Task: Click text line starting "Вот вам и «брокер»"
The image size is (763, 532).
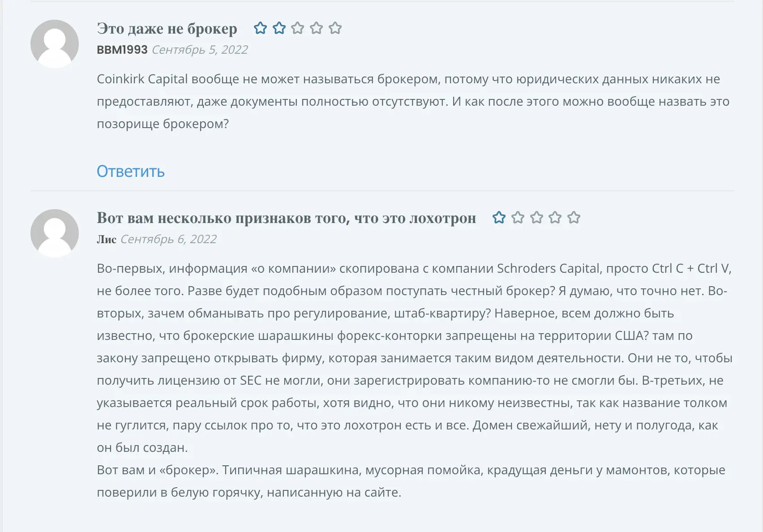Action: click(x=411, y=470)
